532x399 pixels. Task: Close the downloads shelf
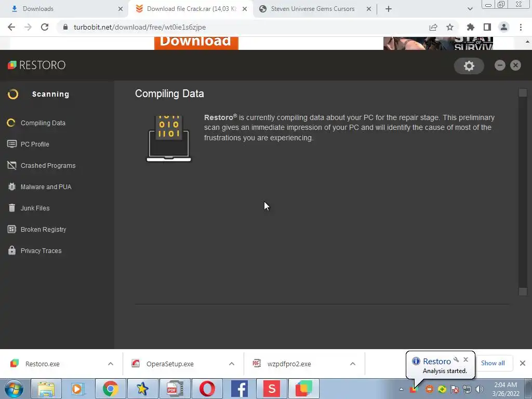pos(523,363)
